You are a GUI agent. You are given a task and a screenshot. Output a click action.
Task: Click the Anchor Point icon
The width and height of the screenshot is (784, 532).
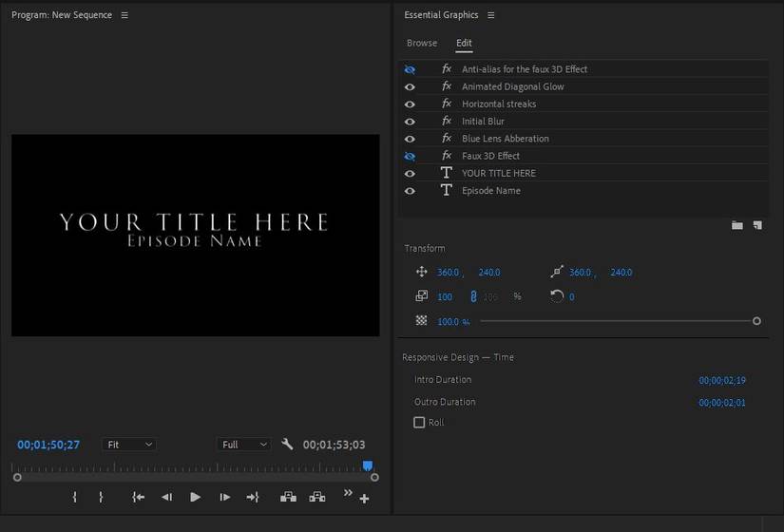557,272
